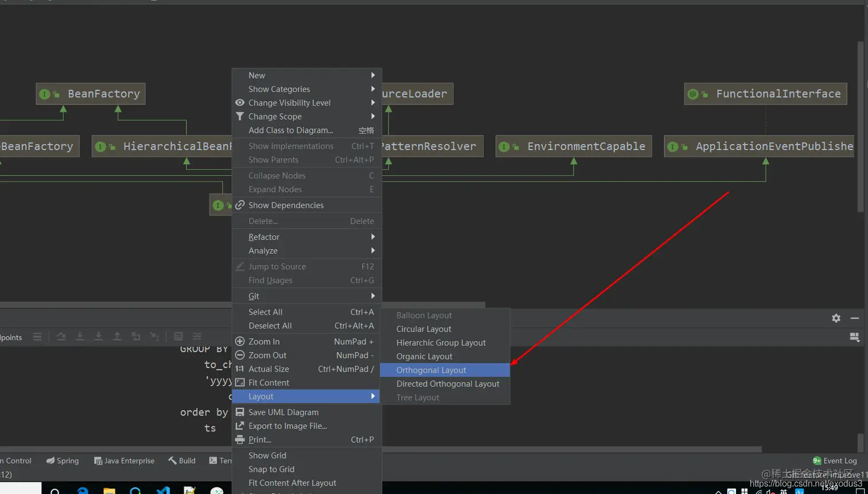Open the Layout submenu entry

tap(307, 396)
